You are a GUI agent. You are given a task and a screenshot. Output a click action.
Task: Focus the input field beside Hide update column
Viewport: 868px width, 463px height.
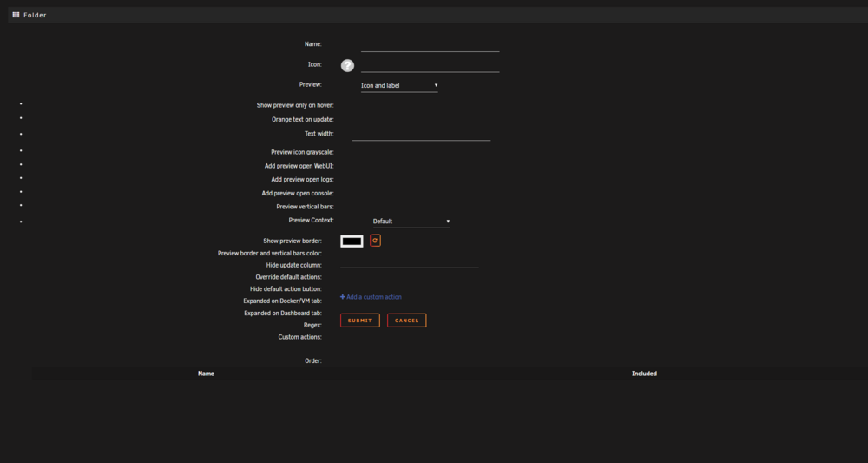[409, 263]
